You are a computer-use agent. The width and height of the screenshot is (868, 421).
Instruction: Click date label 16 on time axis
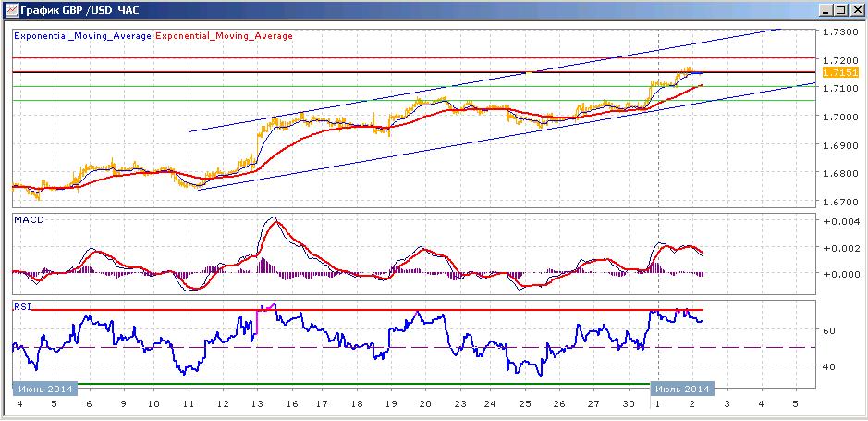290,403
